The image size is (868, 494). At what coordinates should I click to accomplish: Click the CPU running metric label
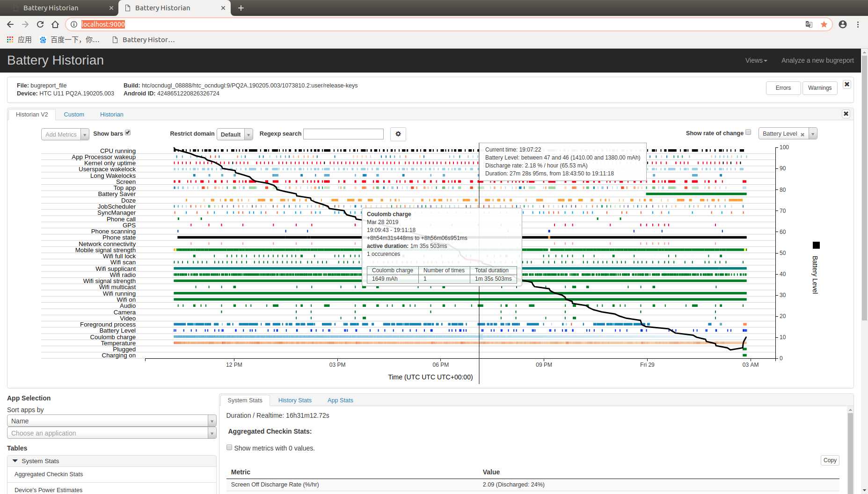tap(118, 151)
